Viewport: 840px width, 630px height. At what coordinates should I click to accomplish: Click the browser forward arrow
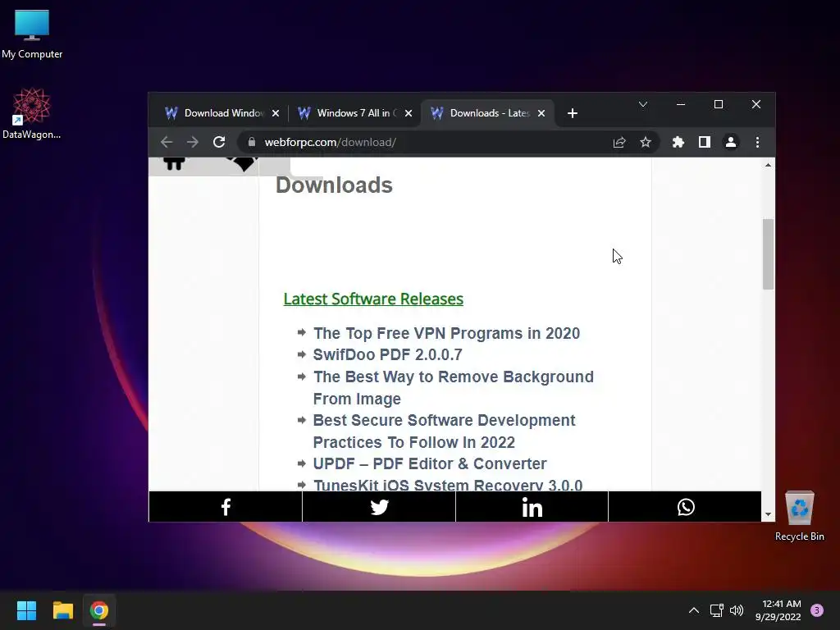click(192, 142)
